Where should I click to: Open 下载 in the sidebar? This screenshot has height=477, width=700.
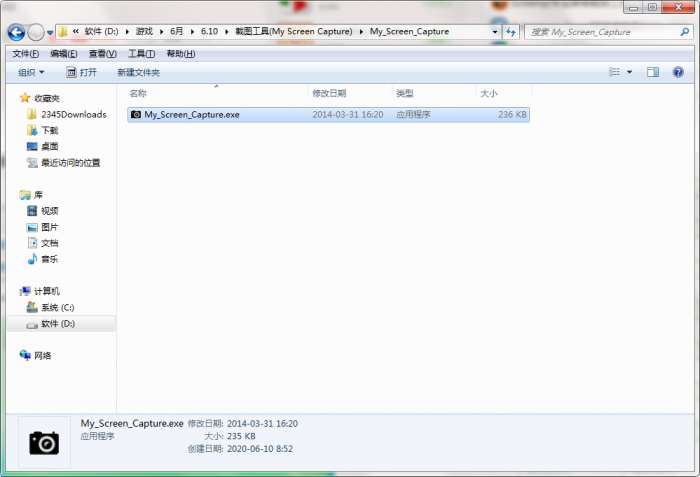(43, 130)
